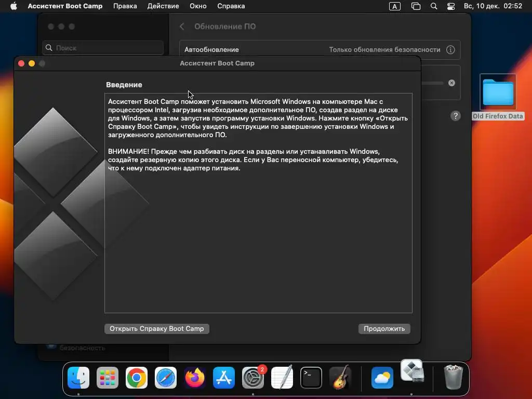This screenshot has height=399, width=532.
Task: Open App Store from the Dock
Action: [224, 378]
